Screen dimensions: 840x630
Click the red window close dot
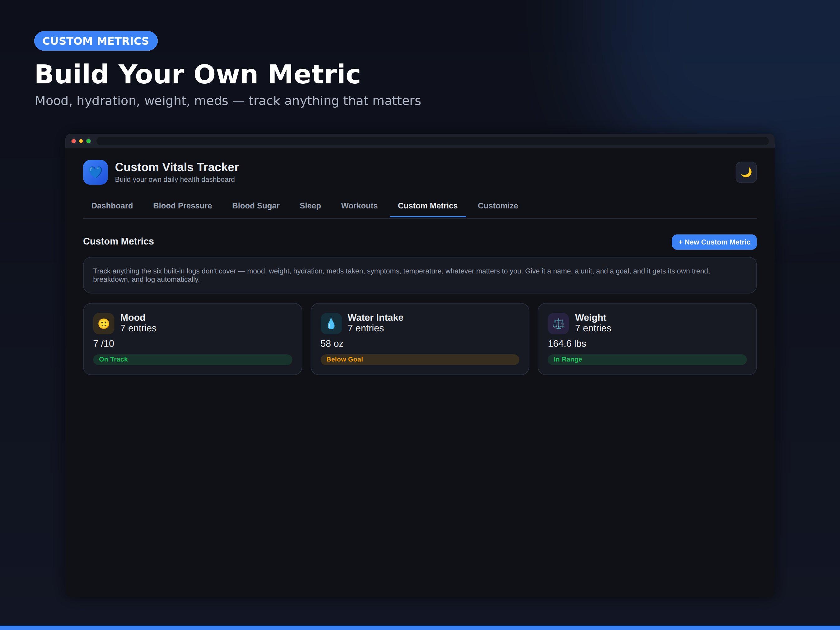pos(74,141)
